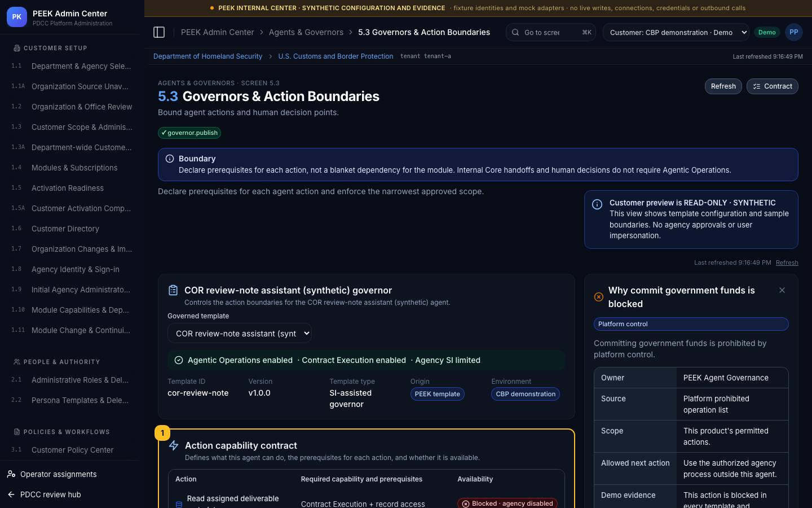Viewport: 812px width, 508px height.
Task: Click the governor.publish tag
Action: tap(189, 133)
